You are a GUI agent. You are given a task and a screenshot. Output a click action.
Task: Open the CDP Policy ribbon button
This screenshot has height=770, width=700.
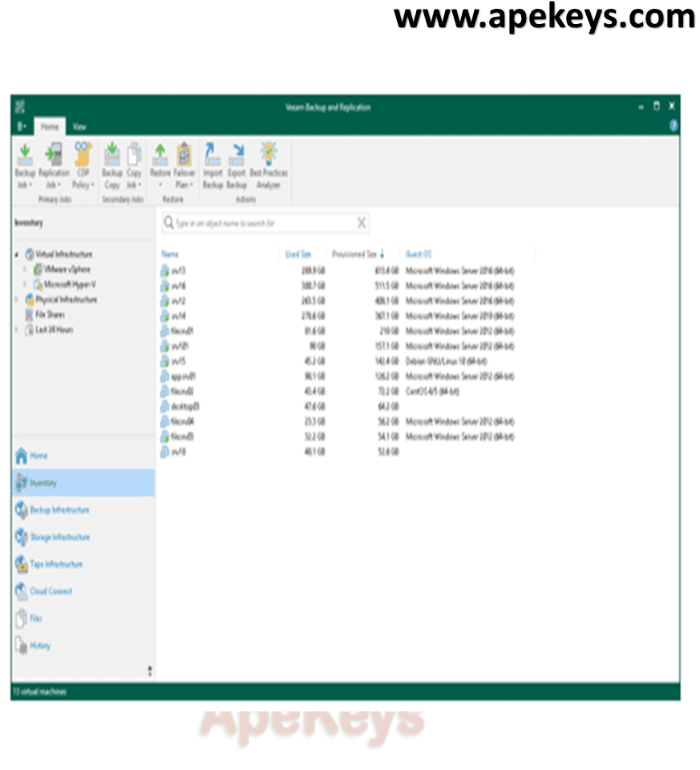[83, 166]
